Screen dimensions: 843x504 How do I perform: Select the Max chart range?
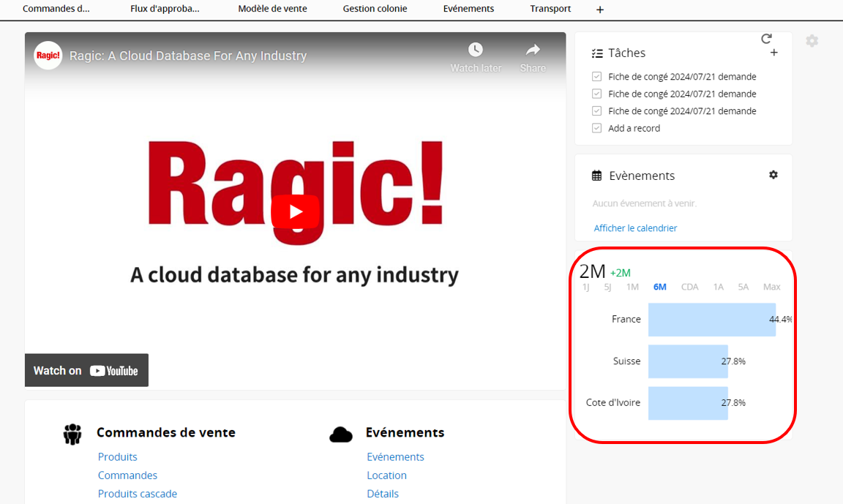771,287
